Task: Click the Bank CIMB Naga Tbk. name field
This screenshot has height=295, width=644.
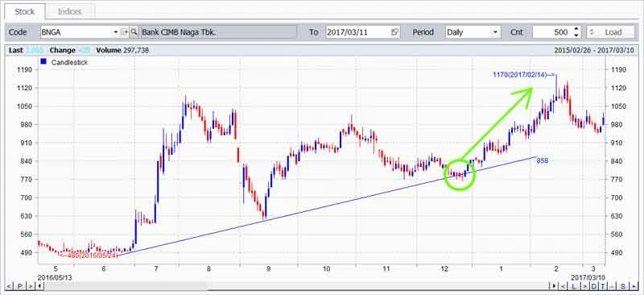Action: pos(218,32)
